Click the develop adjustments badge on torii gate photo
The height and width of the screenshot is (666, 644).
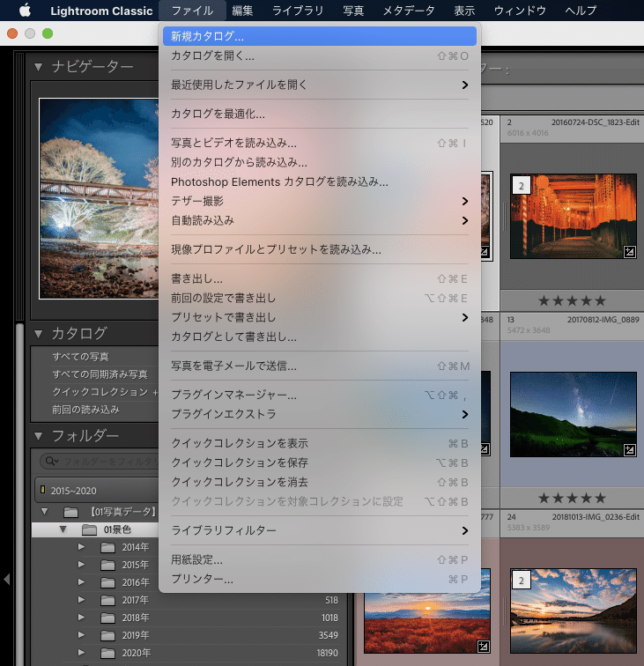click(x=629, y=252)
